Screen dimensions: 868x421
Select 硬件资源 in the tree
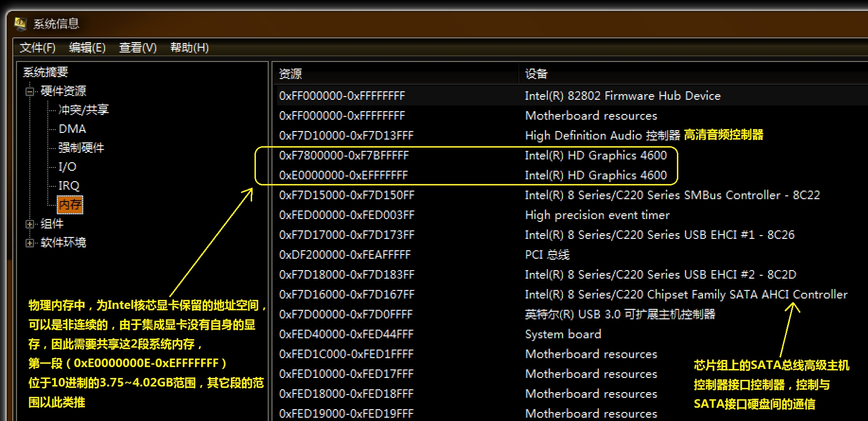point(63,91)
